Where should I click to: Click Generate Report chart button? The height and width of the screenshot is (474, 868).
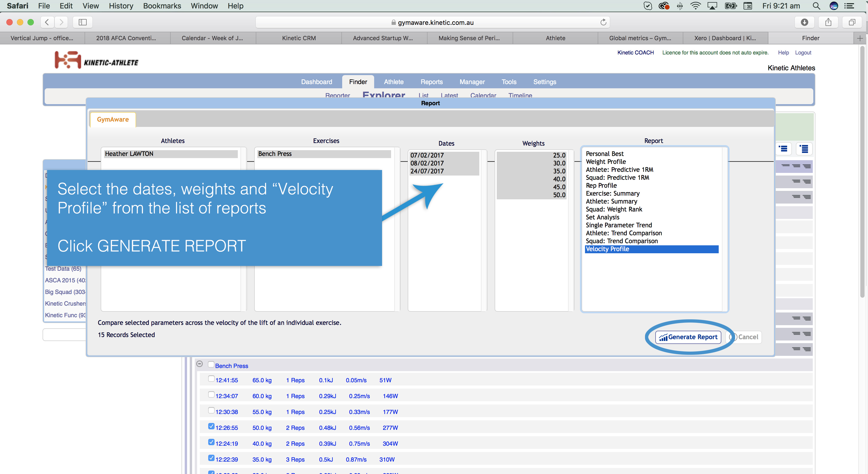[688, 337]
